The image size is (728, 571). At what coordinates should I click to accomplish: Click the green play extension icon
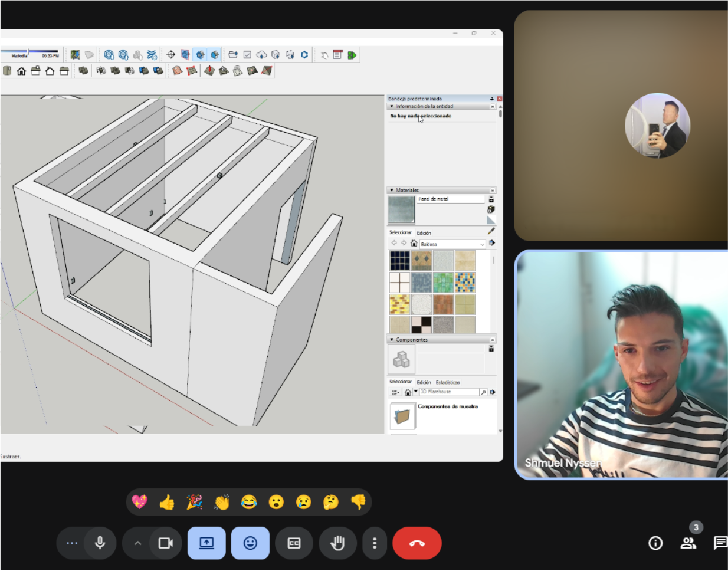[x=352, y=55]
